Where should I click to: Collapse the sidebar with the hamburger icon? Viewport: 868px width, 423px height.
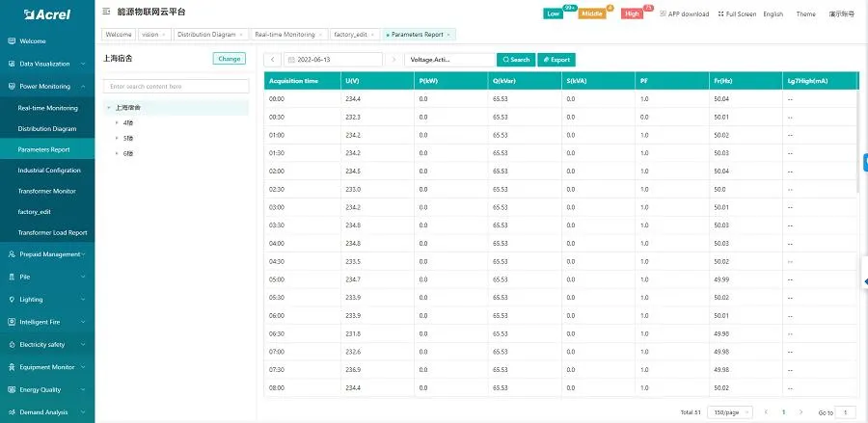coord(106,13)
